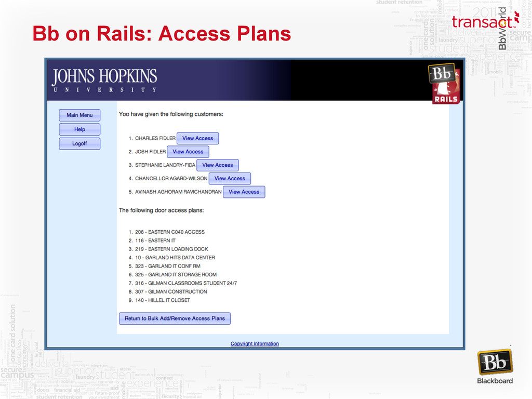View access for Chancellor Agard-Wilson
This screenshot has height=399, width=532.
pyautogui.click(x=230, y=179)
